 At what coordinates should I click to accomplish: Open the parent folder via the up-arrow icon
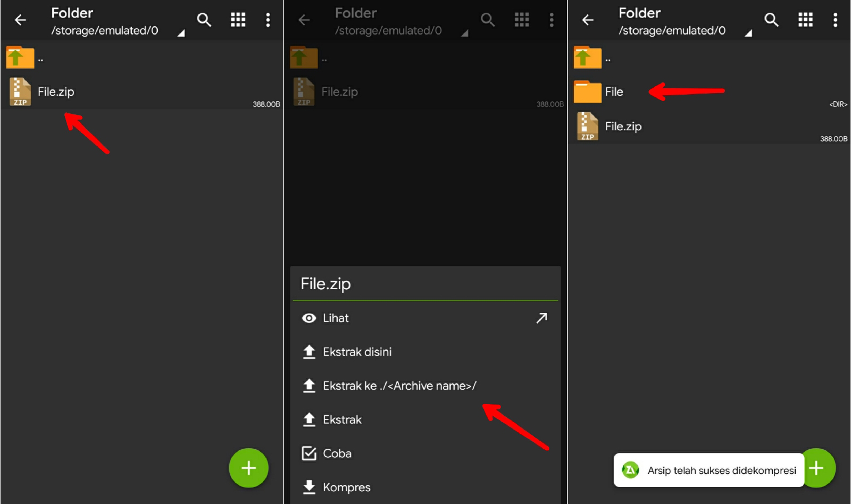coord(19,57)
